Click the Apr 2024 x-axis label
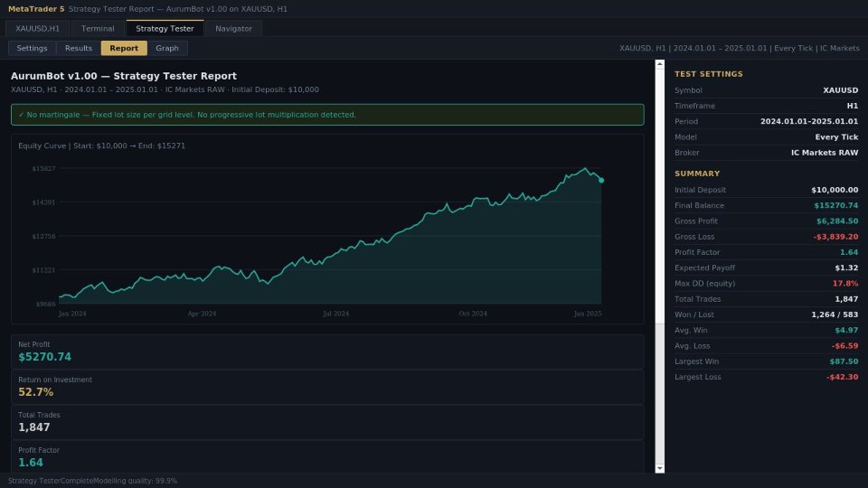868x488 pixels. [x=202, y=314]
